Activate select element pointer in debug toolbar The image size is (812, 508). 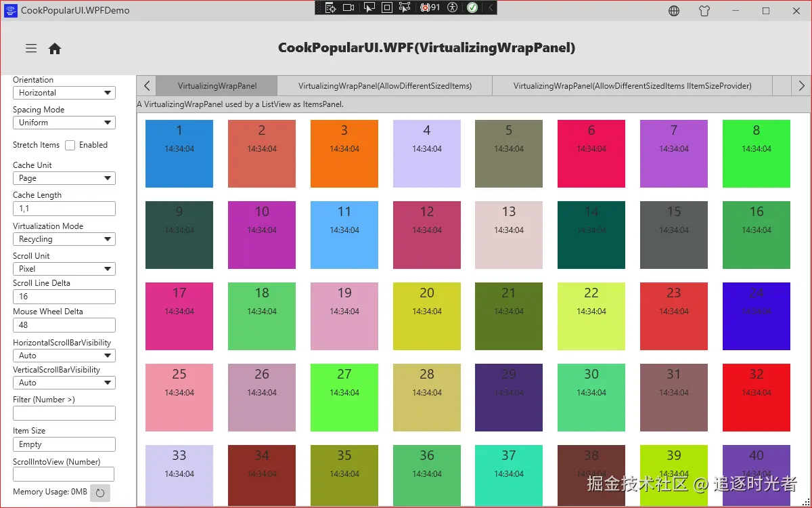pos(369,7)
